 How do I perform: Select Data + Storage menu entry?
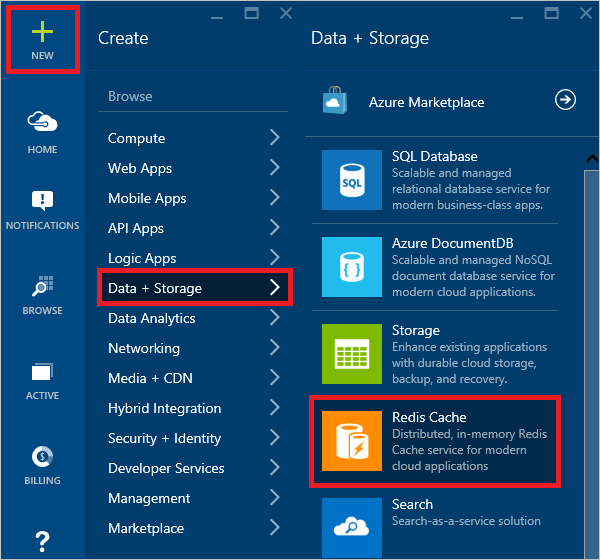pyautogui.click(x=155, y=288)
